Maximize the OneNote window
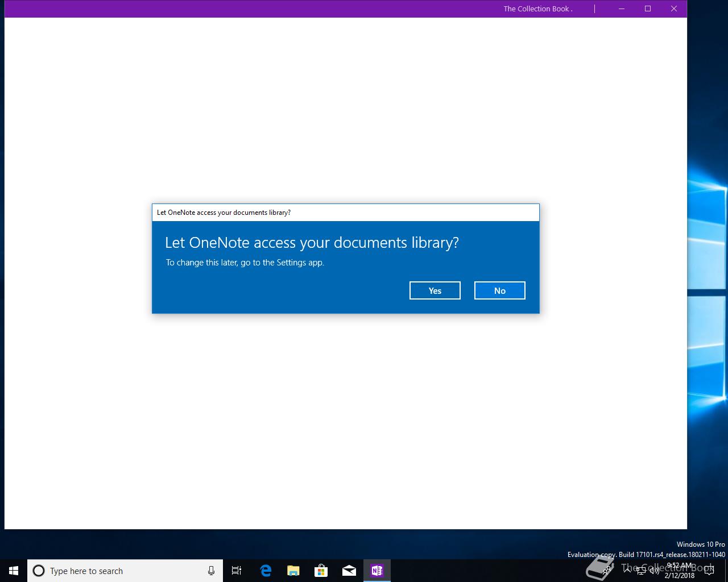The width and height of the screenshot is (728, 582). coord(648,9)
